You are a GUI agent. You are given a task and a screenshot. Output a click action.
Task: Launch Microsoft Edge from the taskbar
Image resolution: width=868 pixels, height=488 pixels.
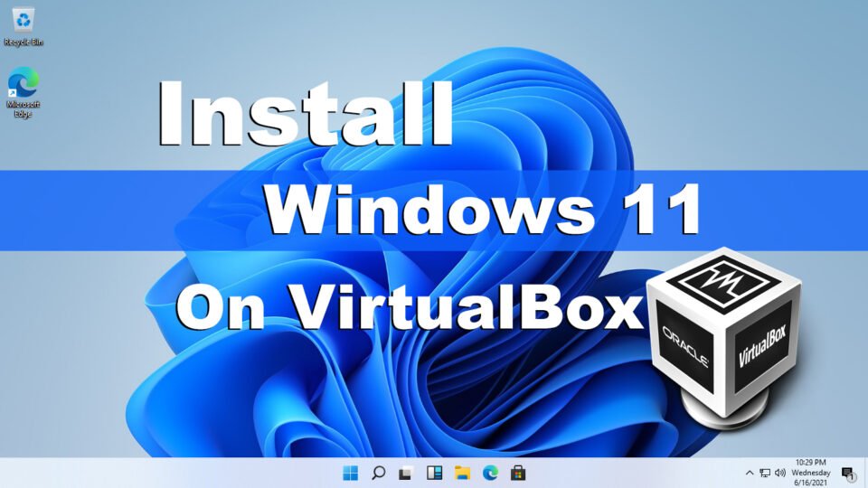pyautogui.click(x=490, y=473)
